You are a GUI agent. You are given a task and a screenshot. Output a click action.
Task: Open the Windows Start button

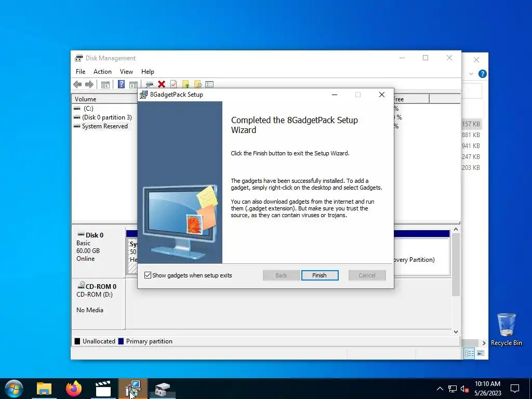(x=14, y=389)
